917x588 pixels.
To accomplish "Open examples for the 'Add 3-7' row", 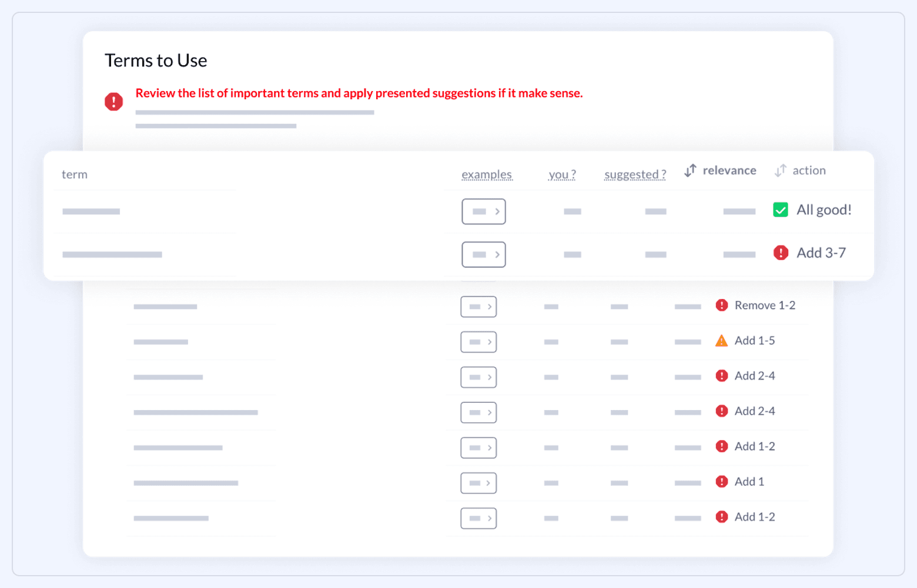I will (483, 254).
